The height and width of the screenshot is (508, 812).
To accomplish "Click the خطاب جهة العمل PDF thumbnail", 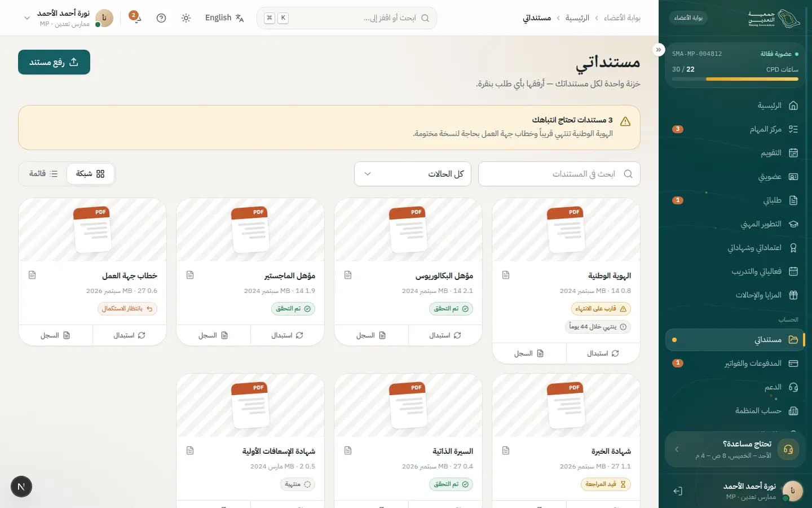I will click(92, 230).
